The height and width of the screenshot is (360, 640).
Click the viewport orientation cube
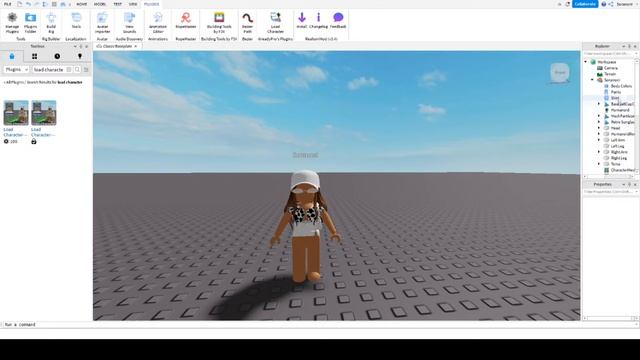pos(560,73)
